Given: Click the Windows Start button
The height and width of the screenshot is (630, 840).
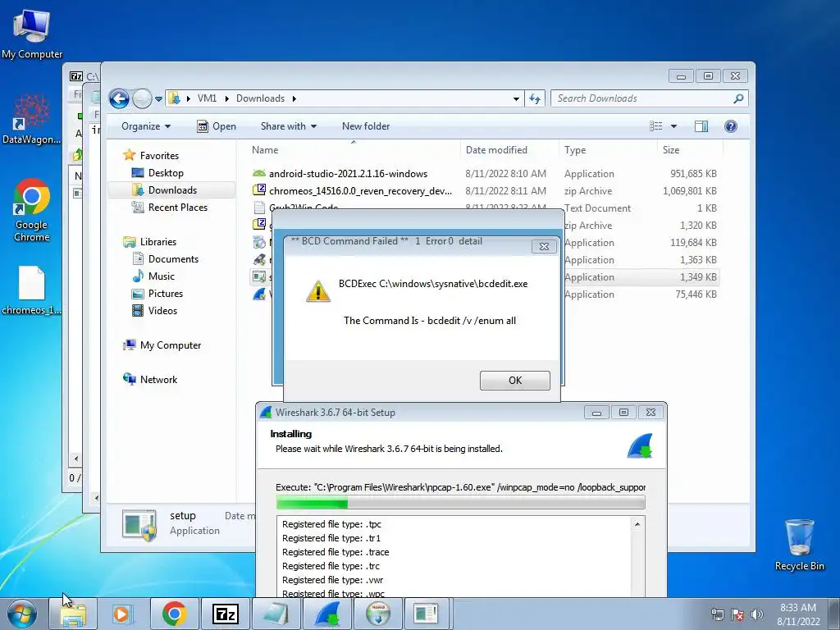Looking at the screenshot, I should tap(22, 614).
